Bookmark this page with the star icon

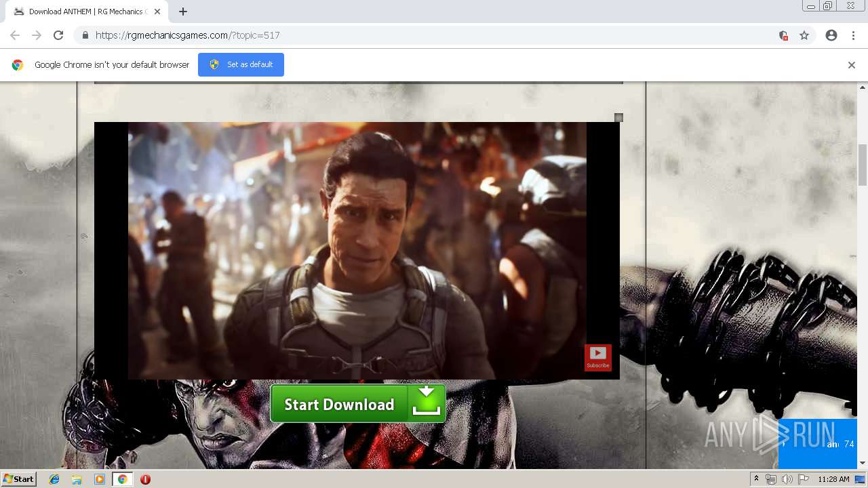[x=804, y=35]
